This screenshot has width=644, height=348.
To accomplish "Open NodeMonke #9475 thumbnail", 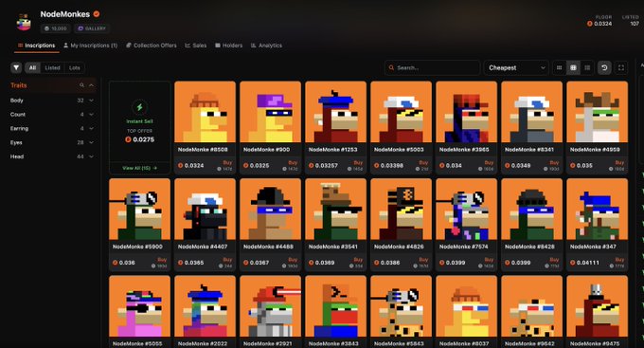I will click(x=597, y=306).
